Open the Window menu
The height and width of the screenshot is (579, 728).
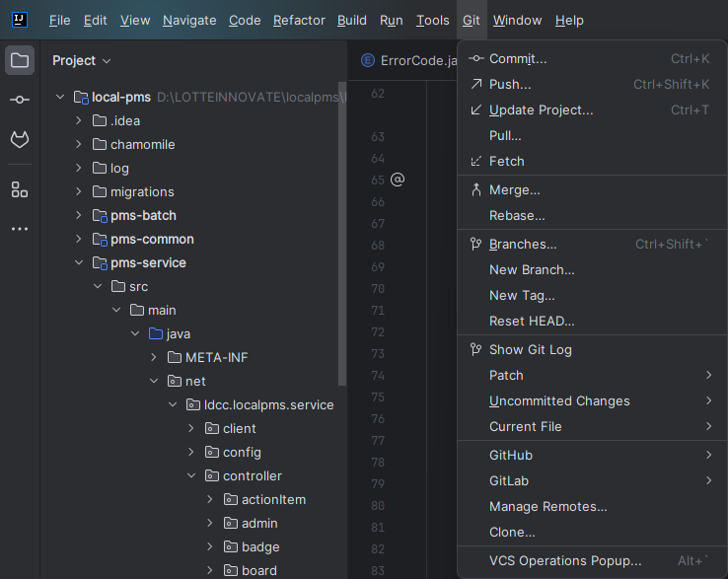(517, 20)
